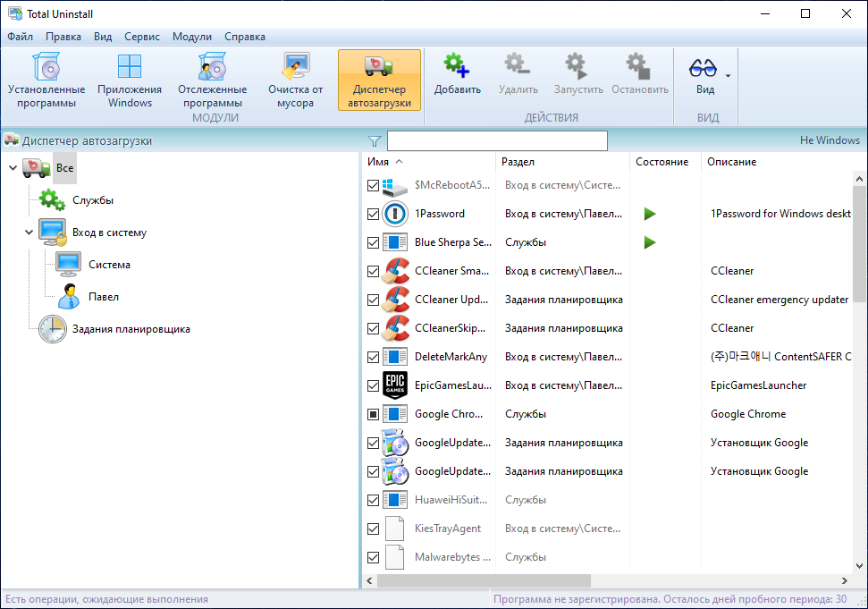Toggle the Malwarebytes checkbox
The image size is (868, 609).
(373, 557)
